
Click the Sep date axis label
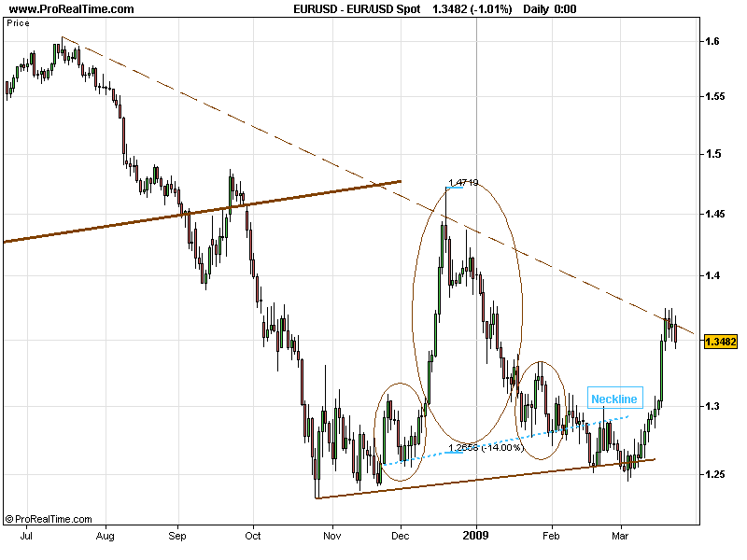tap(177, 536)
